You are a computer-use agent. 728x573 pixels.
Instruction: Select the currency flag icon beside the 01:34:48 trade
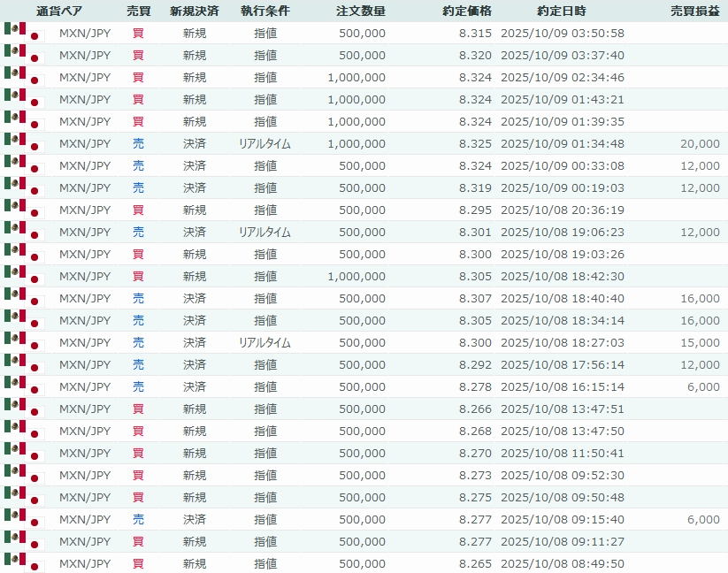coord(24,143)
